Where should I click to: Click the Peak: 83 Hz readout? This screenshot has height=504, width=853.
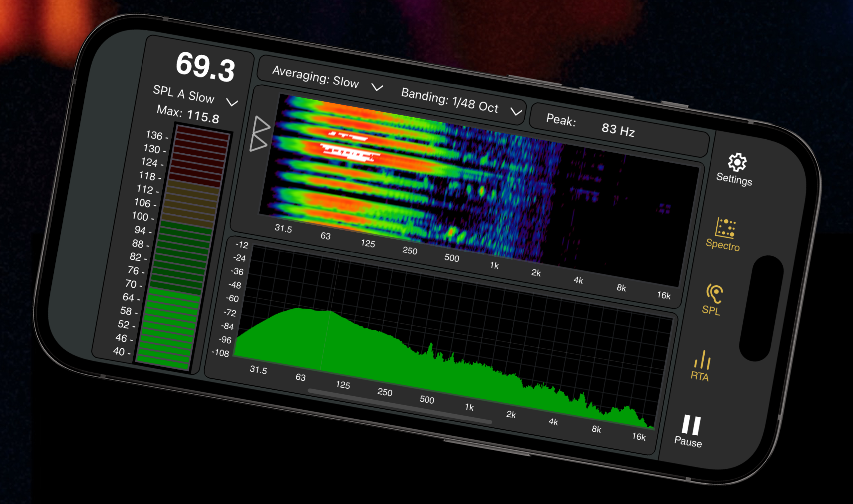point(590,125)
